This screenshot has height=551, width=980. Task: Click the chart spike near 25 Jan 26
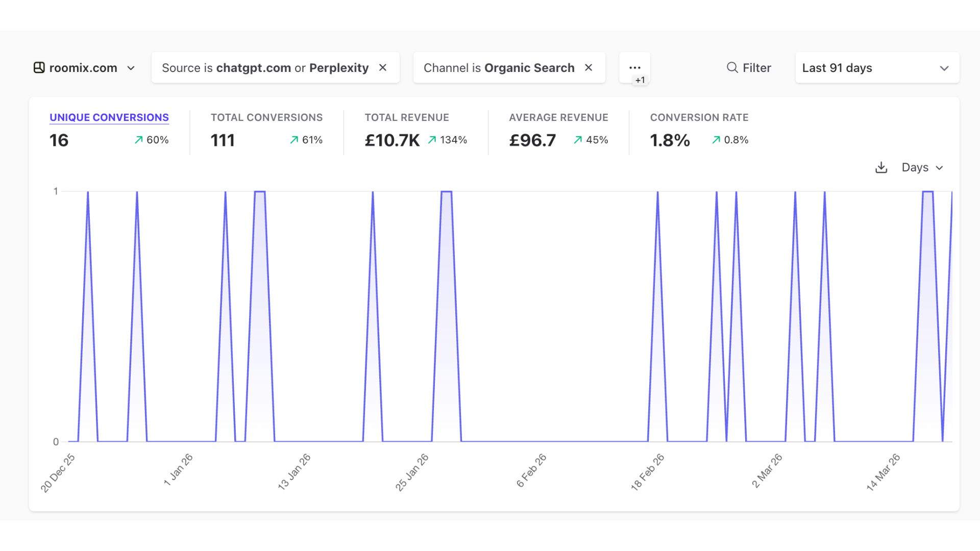point(446,192)
